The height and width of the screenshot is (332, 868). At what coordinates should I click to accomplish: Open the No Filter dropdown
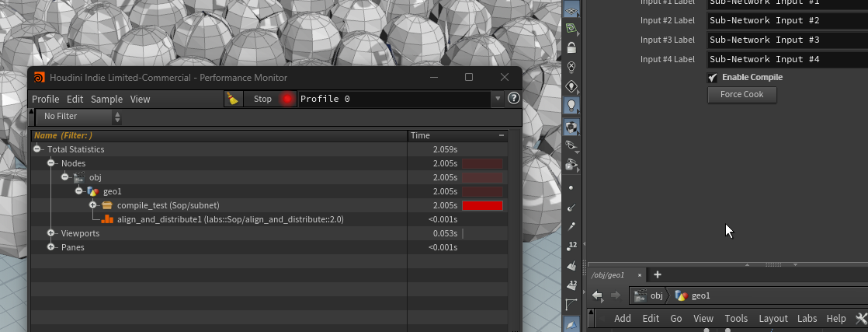(78, 117)
